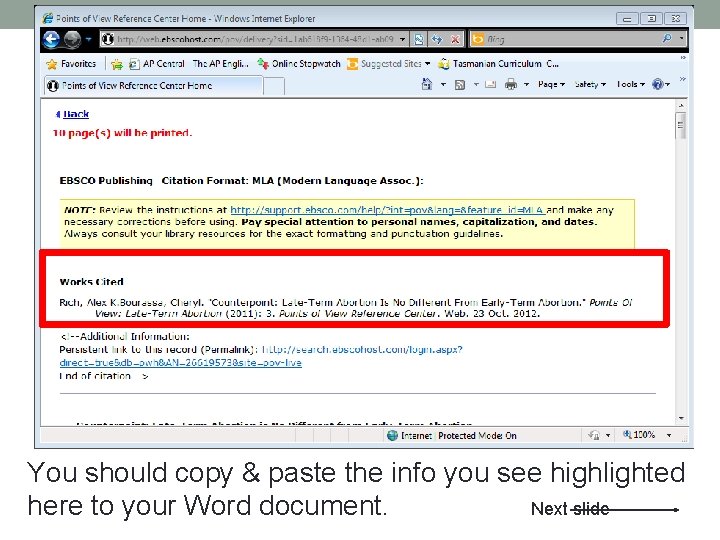
Task: Click scrollbar up arrow
Action: (x=681, y=105)
